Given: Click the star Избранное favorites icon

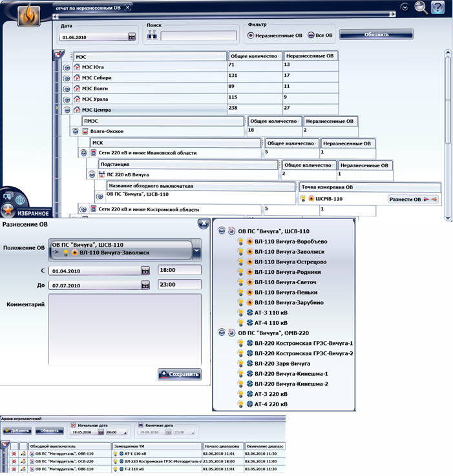Looking at the screenshot, I should point(8,211).
